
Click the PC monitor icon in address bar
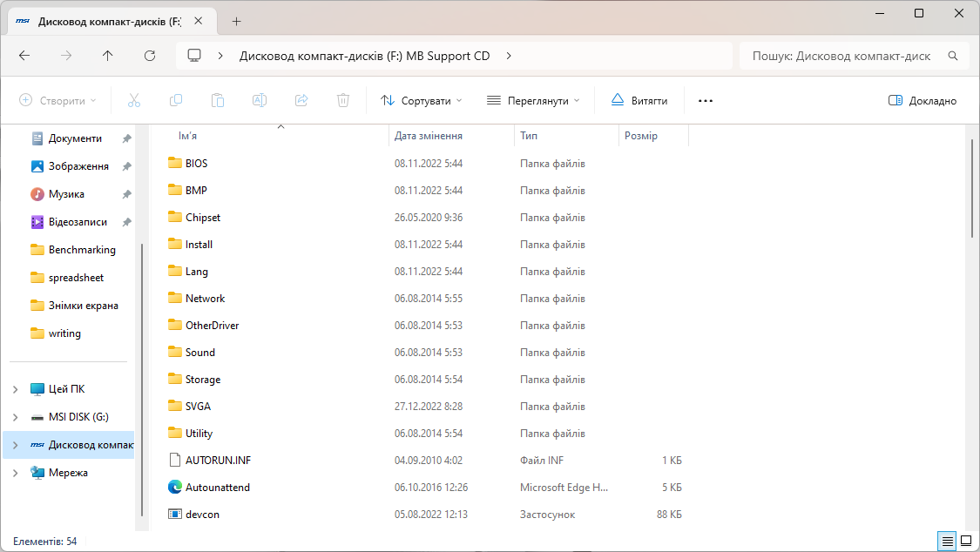194,56
